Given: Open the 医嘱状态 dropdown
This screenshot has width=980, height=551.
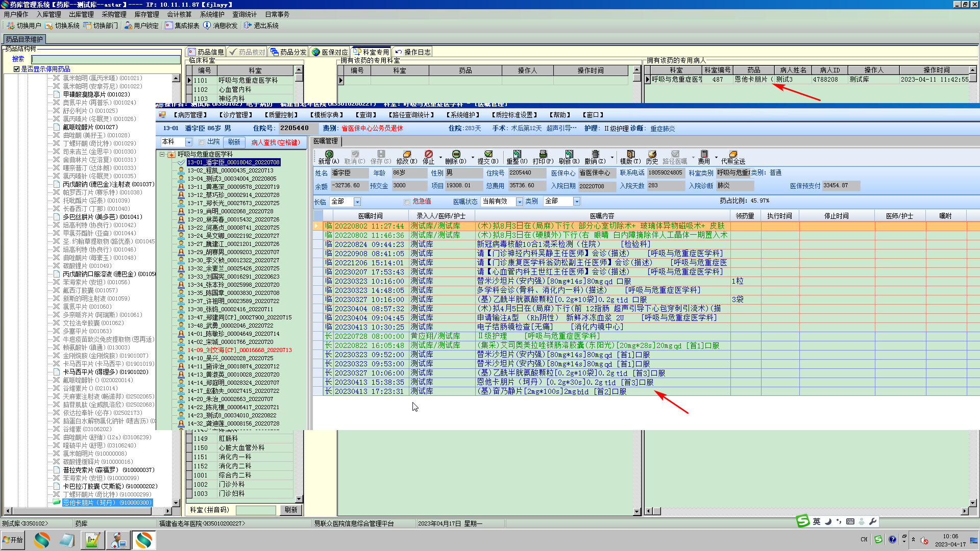Looking at the screenshot, I should point(520,202).
